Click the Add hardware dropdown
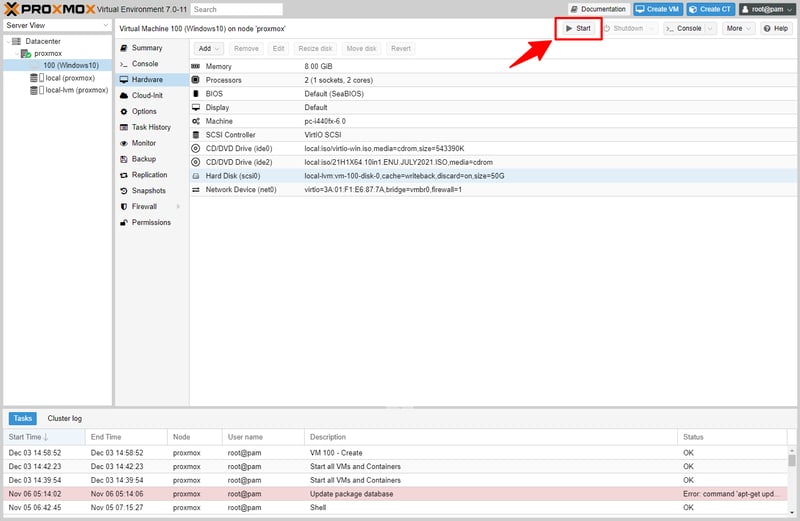 coord(208,48)
